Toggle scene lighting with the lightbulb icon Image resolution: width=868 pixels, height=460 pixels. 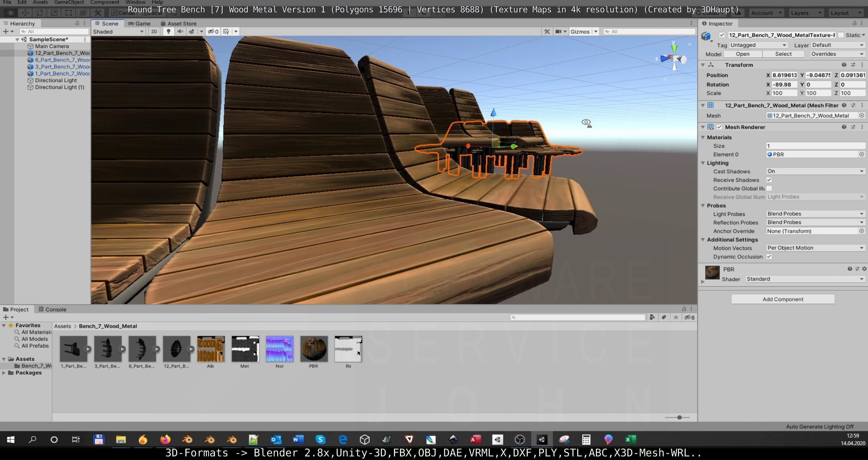tap(169, 31)
